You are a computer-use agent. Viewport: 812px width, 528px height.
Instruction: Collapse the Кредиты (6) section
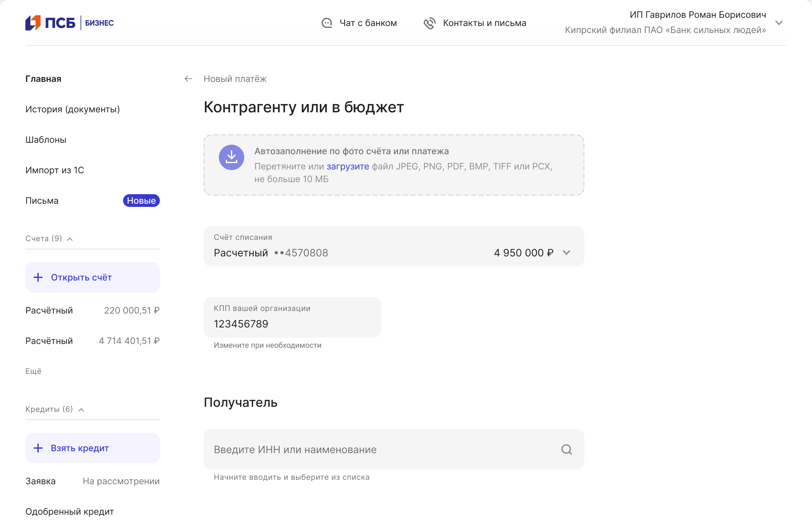point(81,410)
